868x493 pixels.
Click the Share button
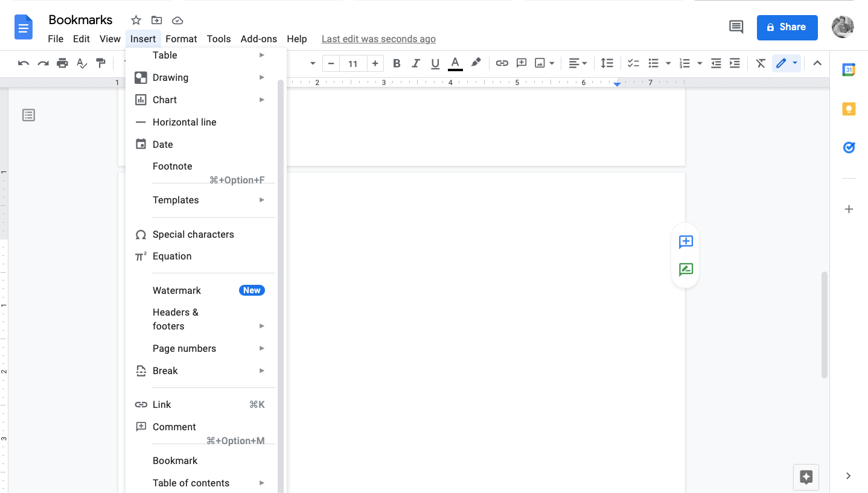[787, 27]
